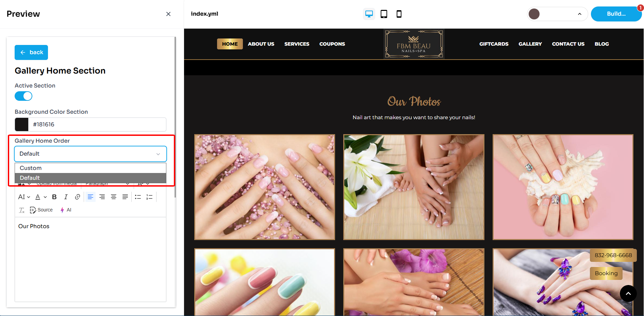
Task: Click the Build button
Action: (616, 14)
